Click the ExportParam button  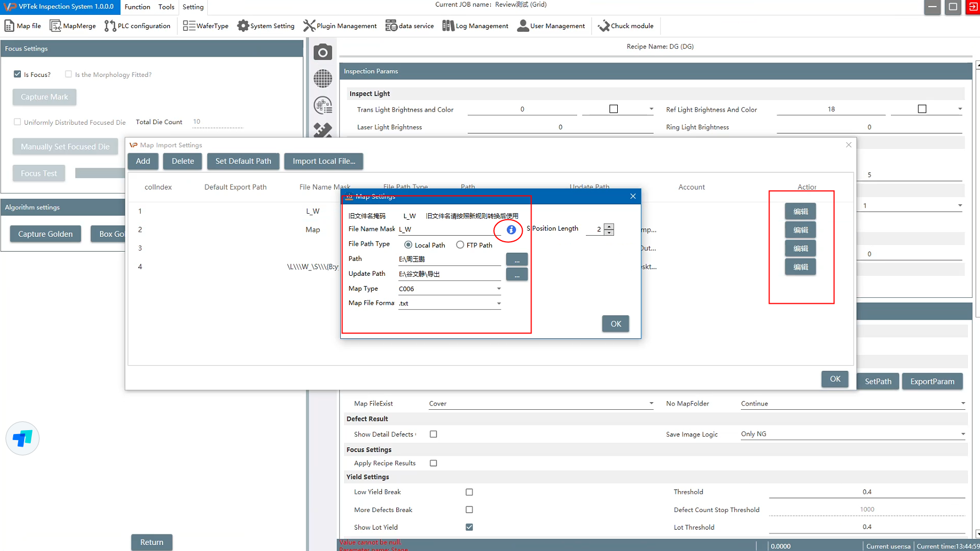[x=932, y=381]
